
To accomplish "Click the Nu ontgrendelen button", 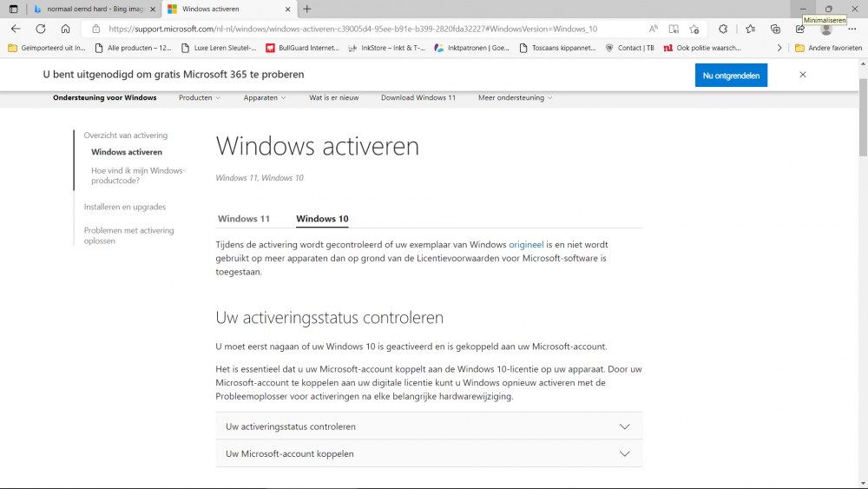I will (731, 76).
